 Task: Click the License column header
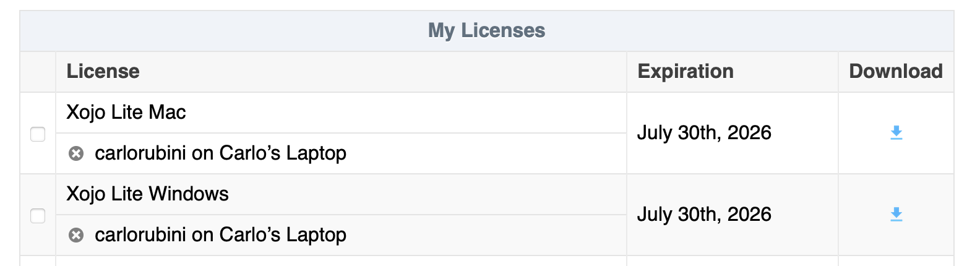click(103, 72)
